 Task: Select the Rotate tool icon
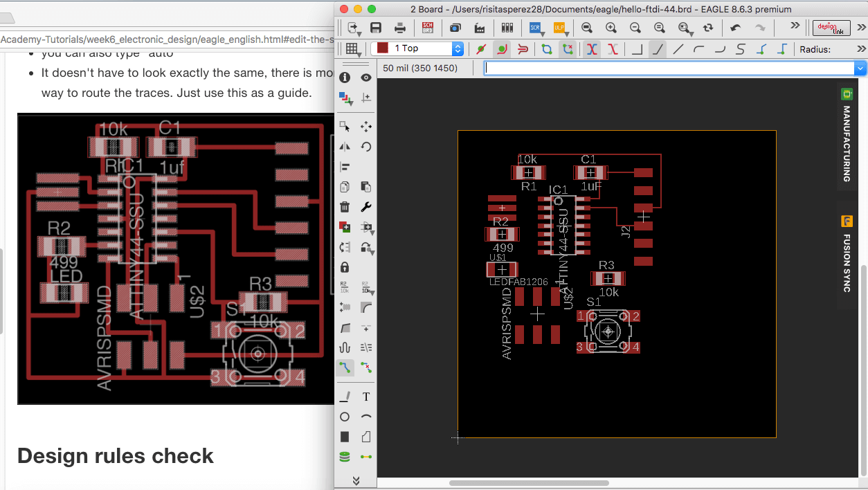point(366,147)
